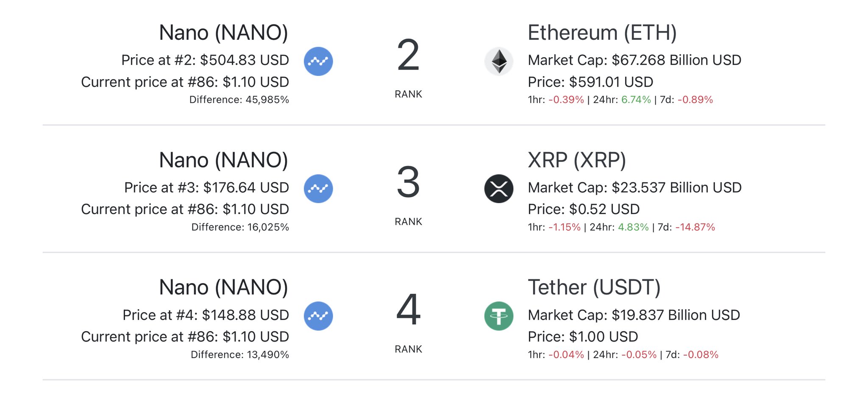Open the XRP (XRP) heading link

pos(576,160)
